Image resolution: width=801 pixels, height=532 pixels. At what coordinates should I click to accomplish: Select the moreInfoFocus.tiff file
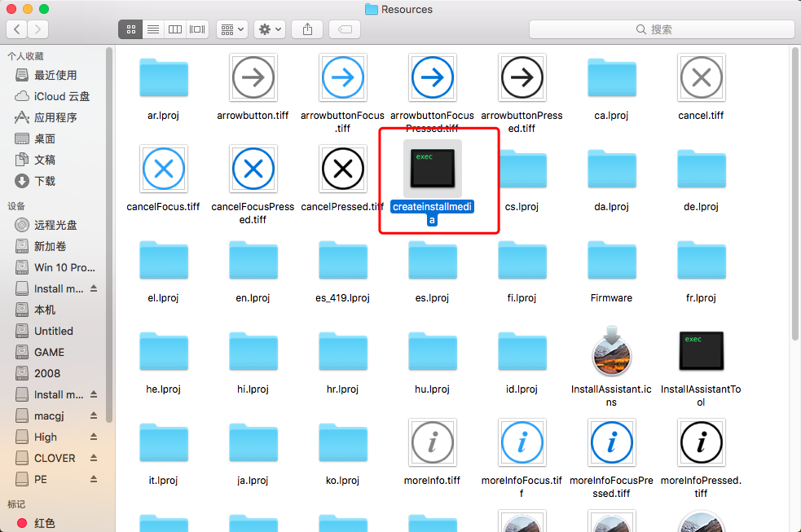(522, 442)
